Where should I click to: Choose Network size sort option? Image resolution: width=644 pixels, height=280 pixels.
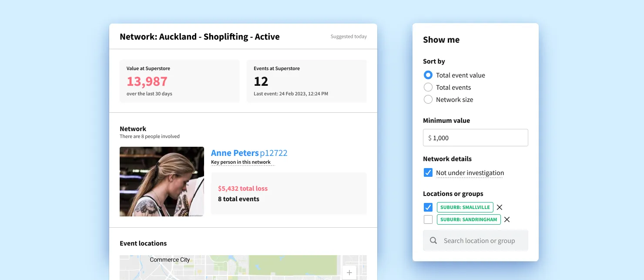[x=428, y=99]
